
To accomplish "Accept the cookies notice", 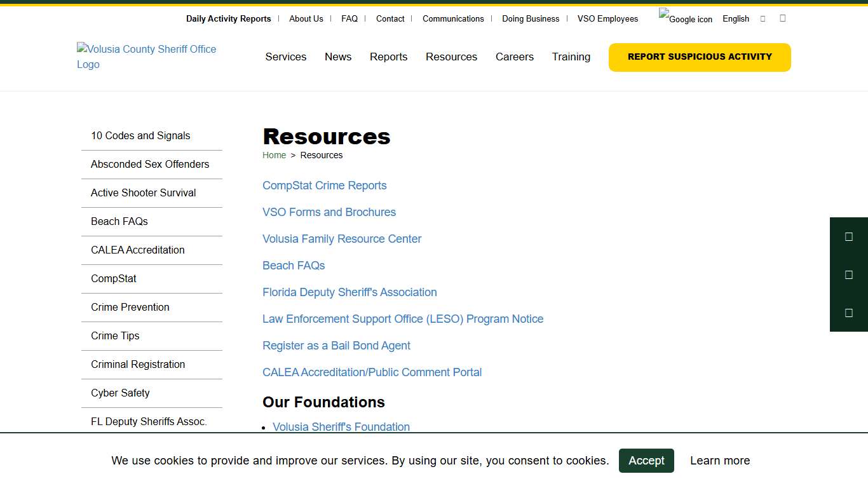I will point(646,461).
